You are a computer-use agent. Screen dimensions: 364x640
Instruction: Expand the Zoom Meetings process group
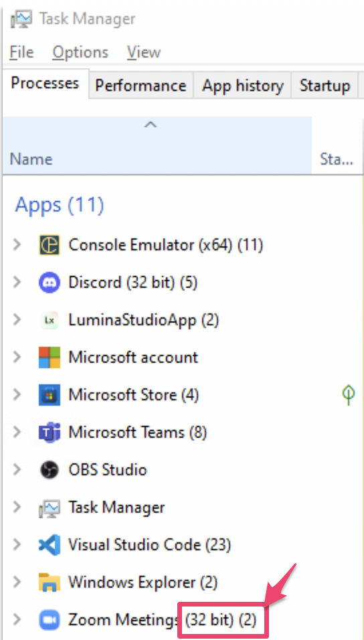pos(17,620)
